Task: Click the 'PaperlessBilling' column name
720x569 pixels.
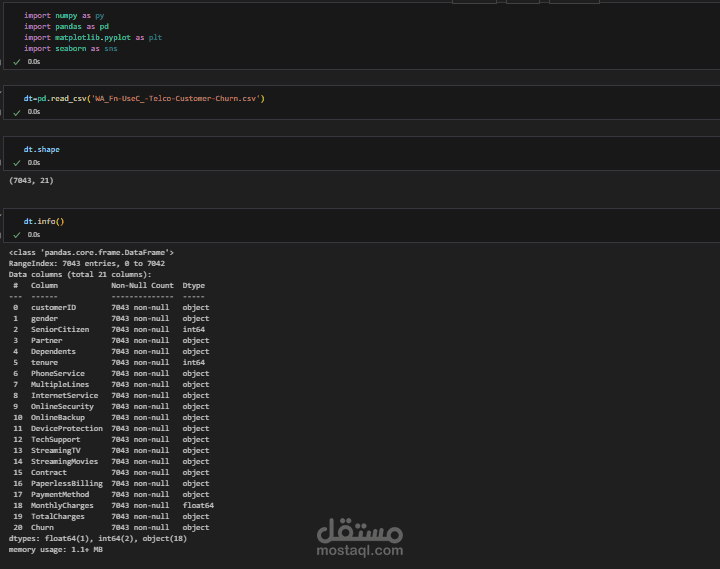Action: click(67, 484)
